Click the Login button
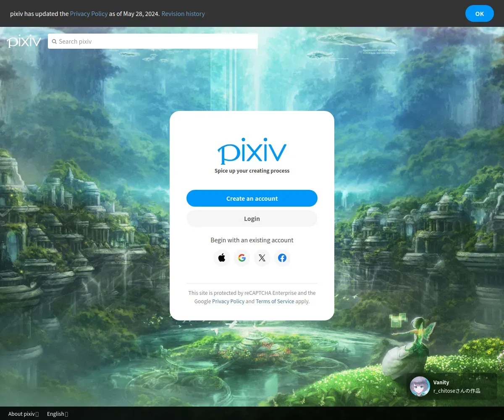Screen dimensions: 504x420 (252, 218)
